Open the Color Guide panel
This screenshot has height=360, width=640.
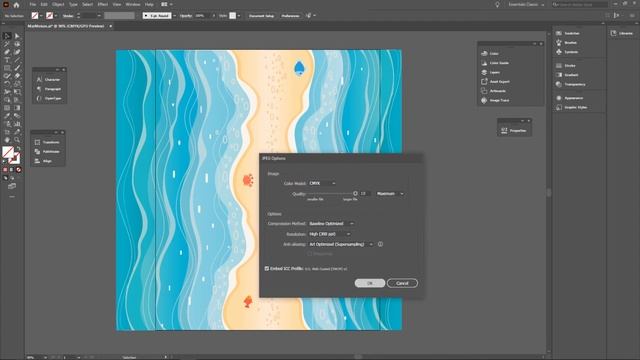pos(495,63)
